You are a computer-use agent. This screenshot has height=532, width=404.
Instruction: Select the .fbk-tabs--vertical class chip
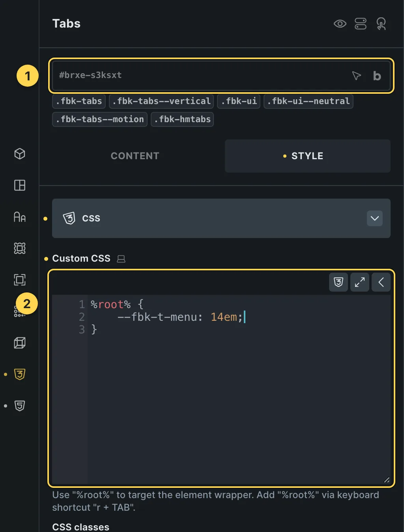click(161, 101)
